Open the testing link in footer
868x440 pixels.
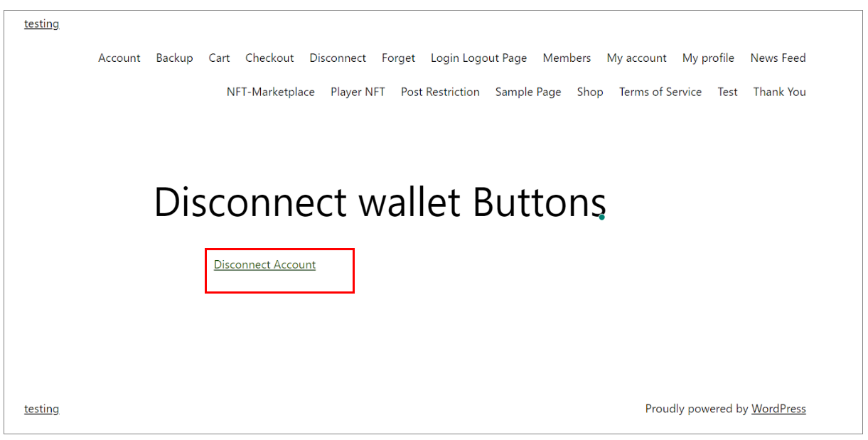pyautogui.click(x=41, y=409)
